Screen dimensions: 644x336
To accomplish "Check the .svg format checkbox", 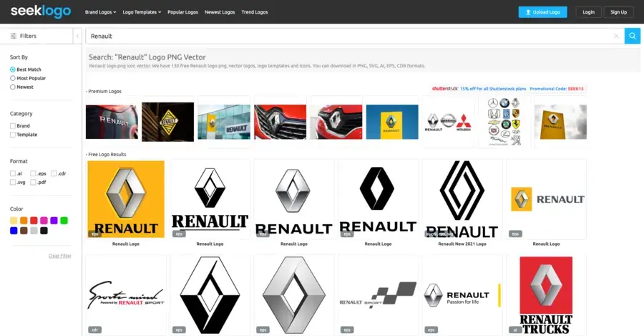I will click(x=13, y=182).
